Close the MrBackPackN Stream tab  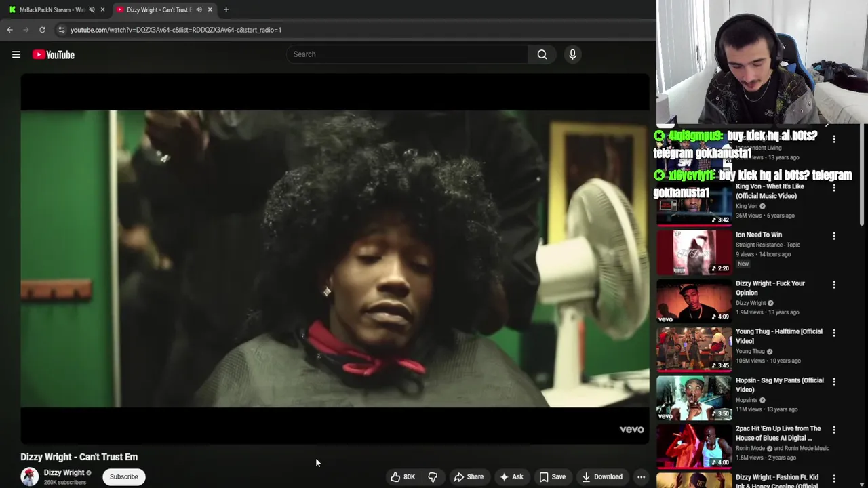pos(102,9)
